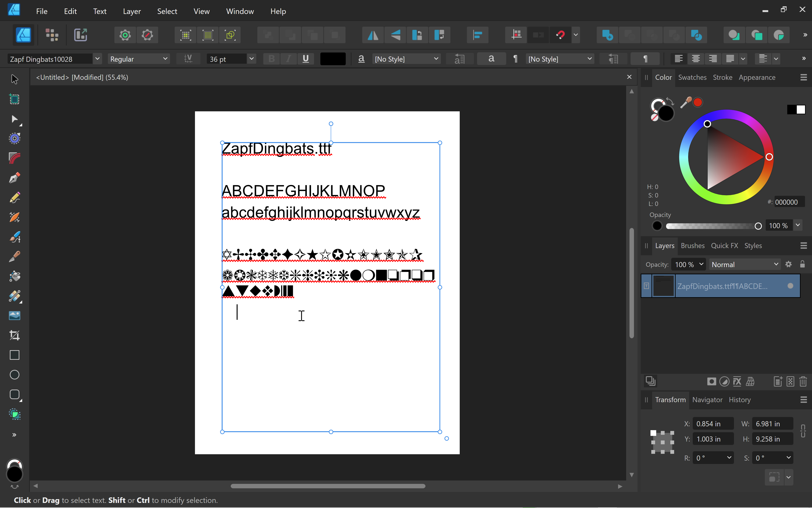Open the Text menu
812x508 pixels.
click(100, 11)
